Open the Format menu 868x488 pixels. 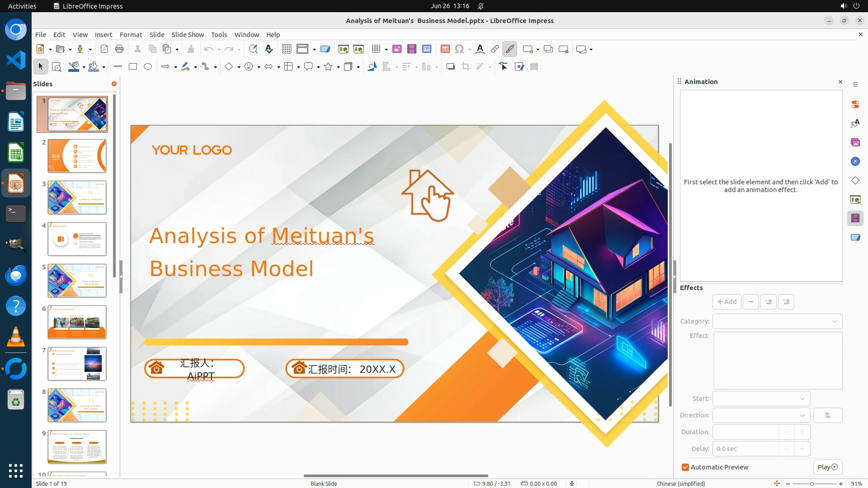pyautogui.click(x=131, y=35)
